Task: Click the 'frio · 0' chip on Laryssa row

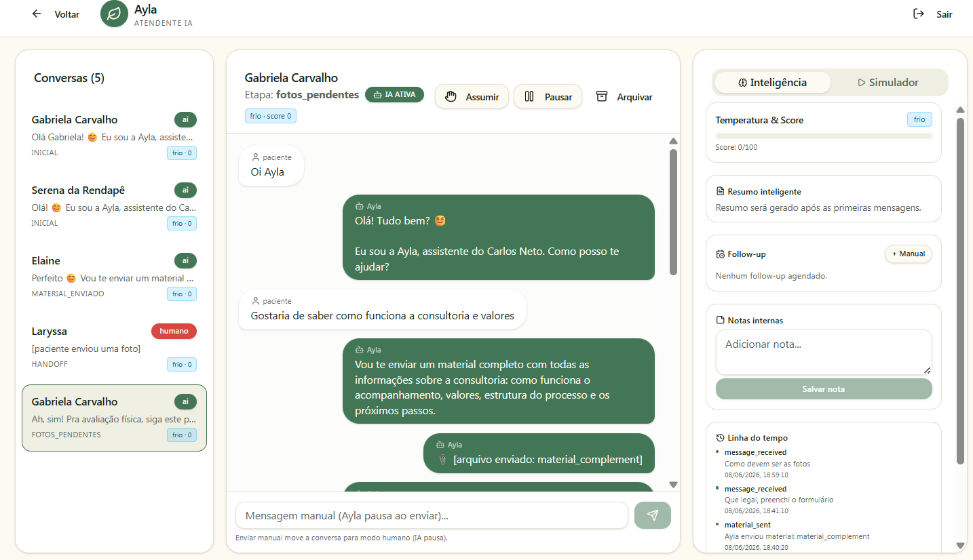Action: point(182,365)
